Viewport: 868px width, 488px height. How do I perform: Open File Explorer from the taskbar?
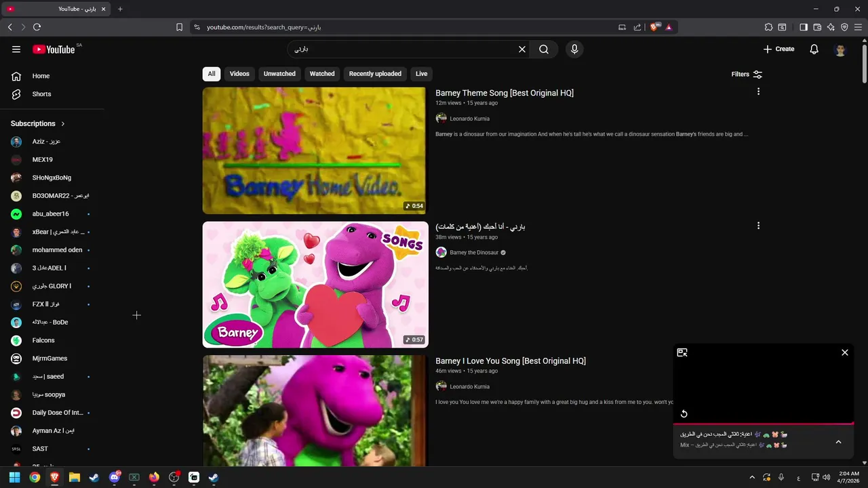click(75, 477)
